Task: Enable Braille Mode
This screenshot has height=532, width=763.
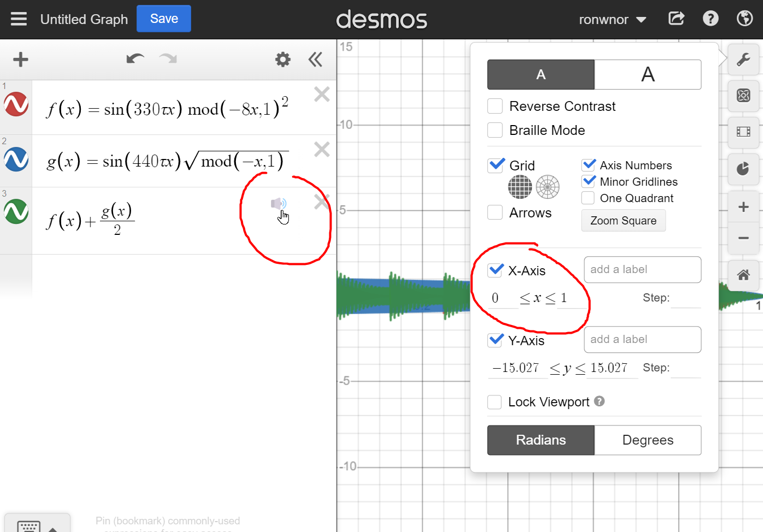Action: tap(495, 130)
